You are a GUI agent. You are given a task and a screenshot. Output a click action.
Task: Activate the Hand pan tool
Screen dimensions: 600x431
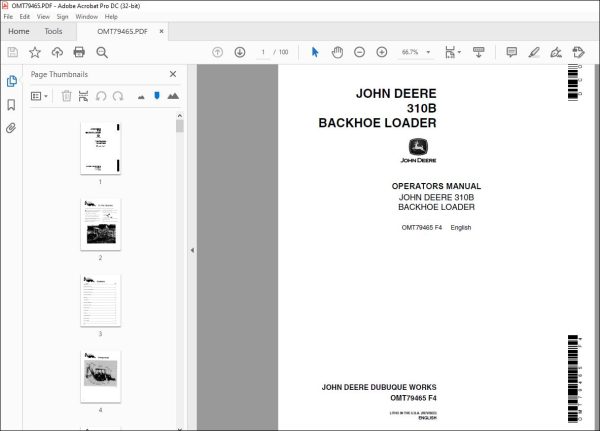337,52
